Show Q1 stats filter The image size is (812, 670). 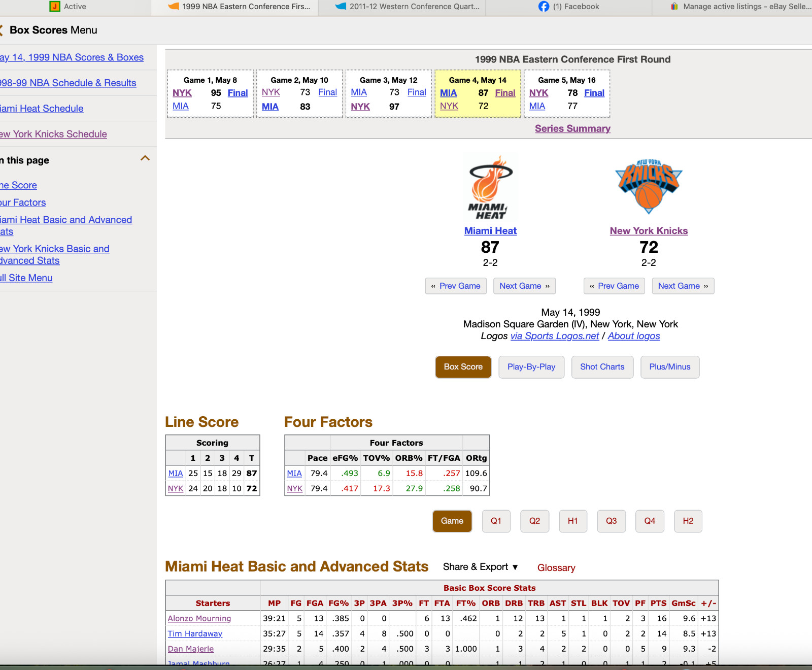[x=496, y=521]
